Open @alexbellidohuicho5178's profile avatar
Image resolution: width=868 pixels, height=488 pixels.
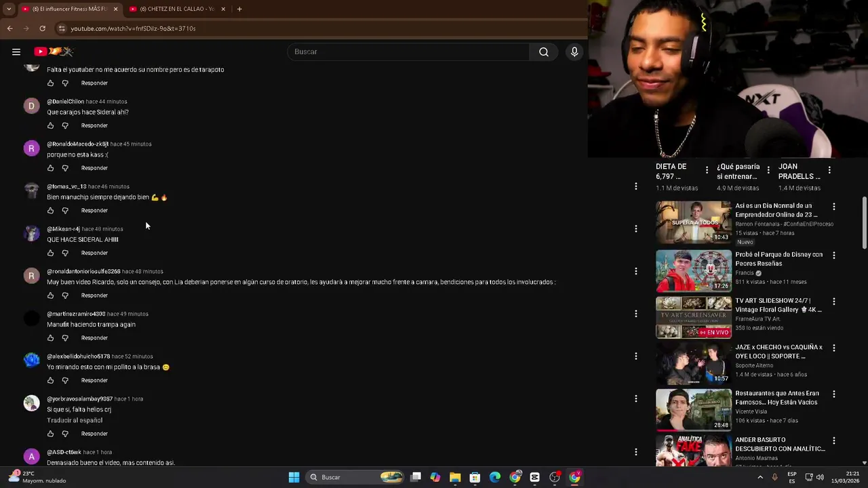pos(31,361)
